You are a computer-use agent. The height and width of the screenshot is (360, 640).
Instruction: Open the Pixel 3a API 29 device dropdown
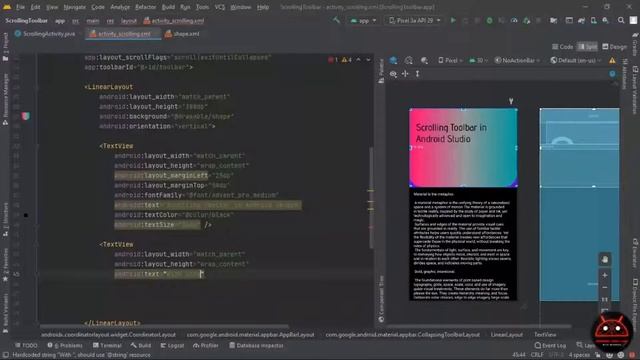(415, 20)
